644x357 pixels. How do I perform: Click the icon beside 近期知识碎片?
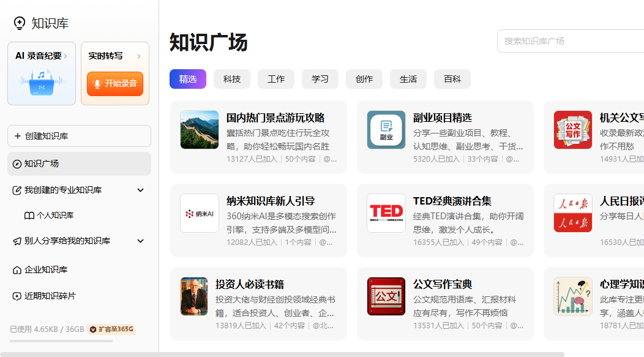(x=17, y=296)
